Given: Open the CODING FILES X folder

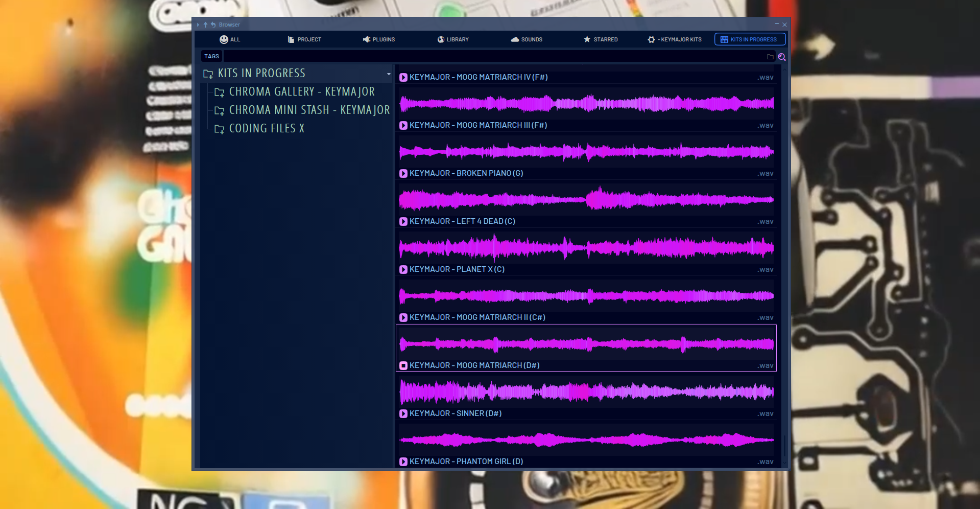Looking at the screenshot, I should (x=266, y=129).
